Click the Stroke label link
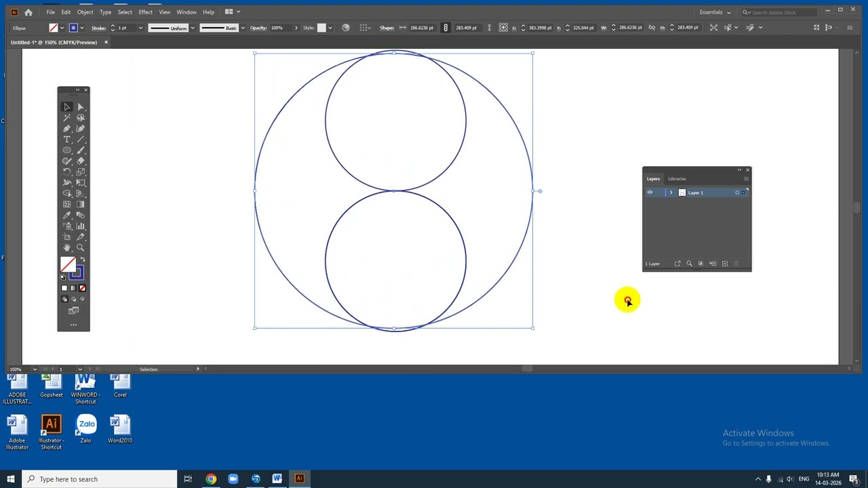This screenshot has height=488, width=868. tap(98, 28)
